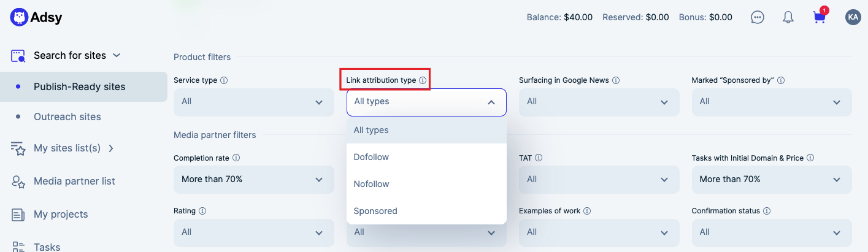Open the Marked Sponsored by dropdown

771,102
